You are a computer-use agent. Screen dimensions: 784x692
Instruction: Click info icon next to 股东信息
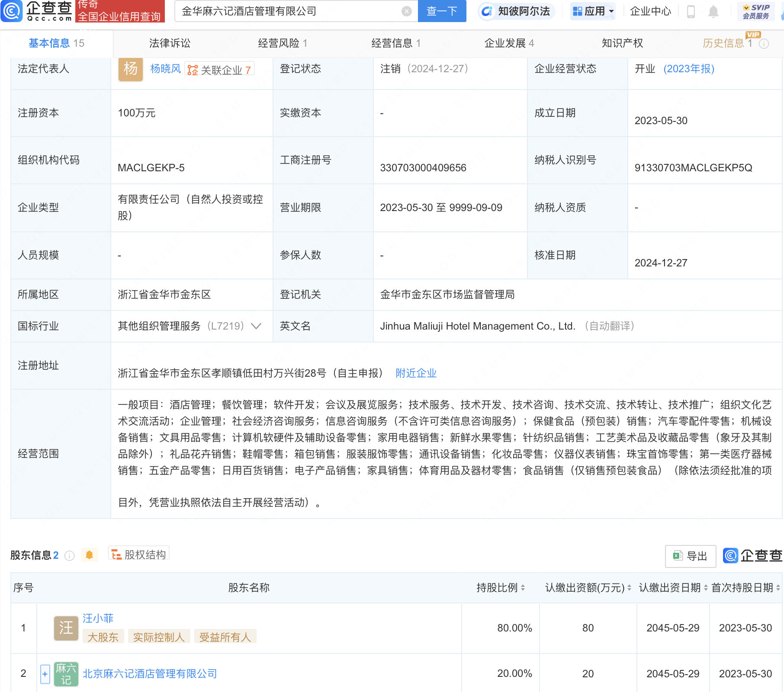click(69, 555)
